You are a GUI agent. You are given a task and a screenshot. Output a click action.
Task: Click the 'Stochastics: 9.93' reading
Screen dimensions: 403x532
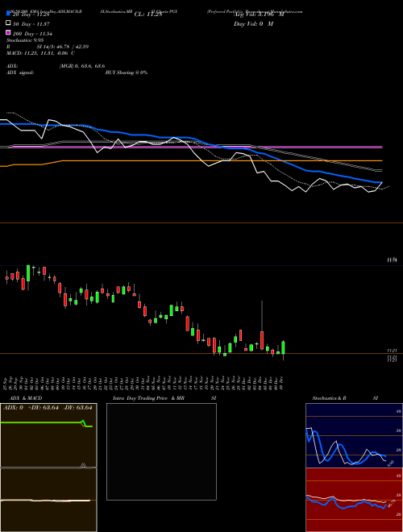[25, 40]
